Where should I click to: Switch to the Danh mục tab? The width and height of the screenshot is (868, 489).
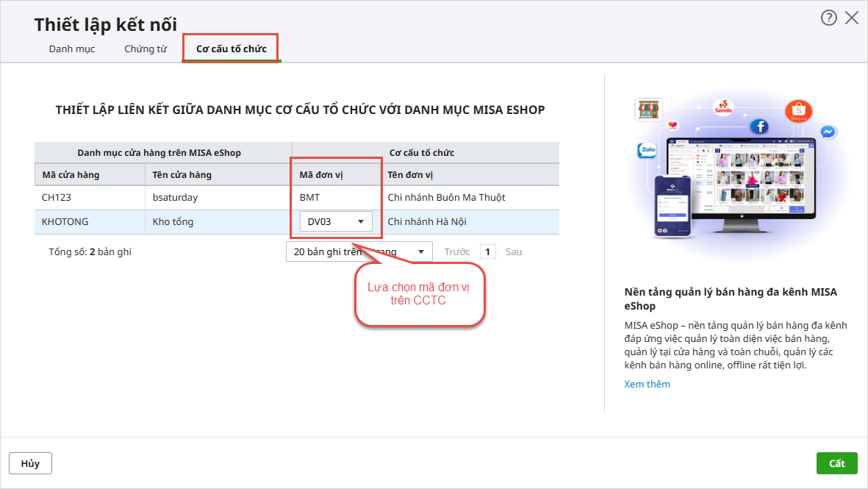(x=72, y=49)
